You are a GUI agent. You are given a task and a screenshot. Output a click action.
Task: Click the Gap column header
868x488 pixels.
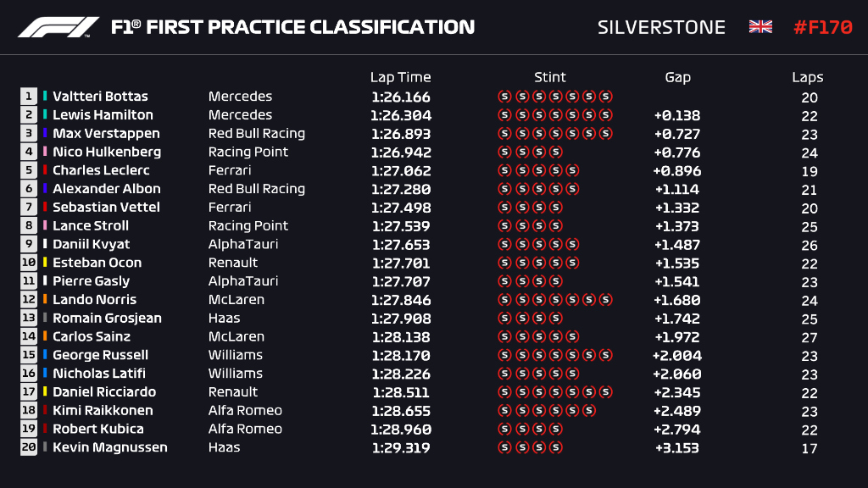[677, 77]
